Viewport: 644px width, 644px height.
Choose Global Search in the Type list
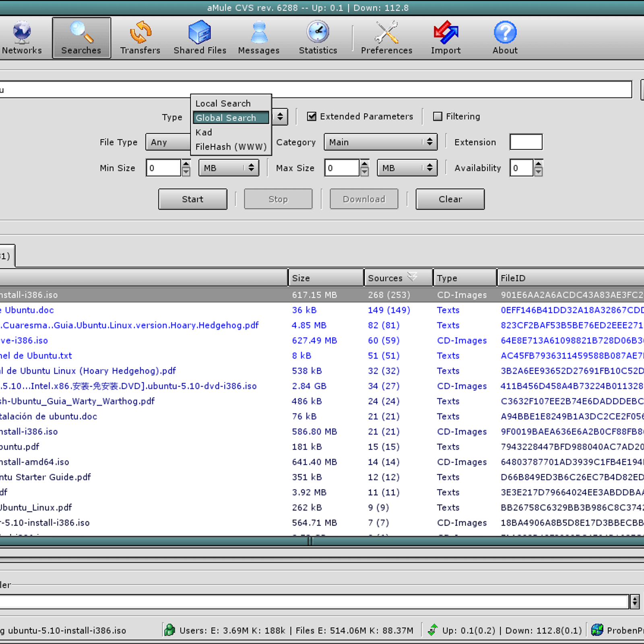[231, 118]
